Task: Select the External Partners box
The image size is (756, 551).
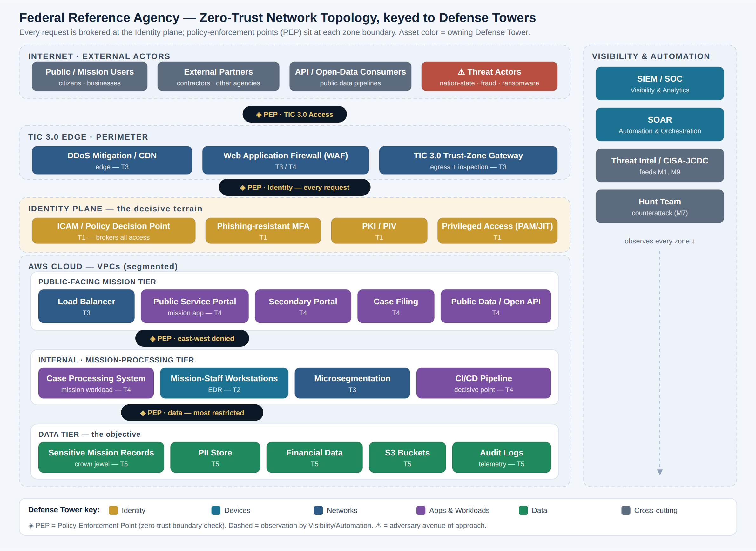Action: point(218,76)
